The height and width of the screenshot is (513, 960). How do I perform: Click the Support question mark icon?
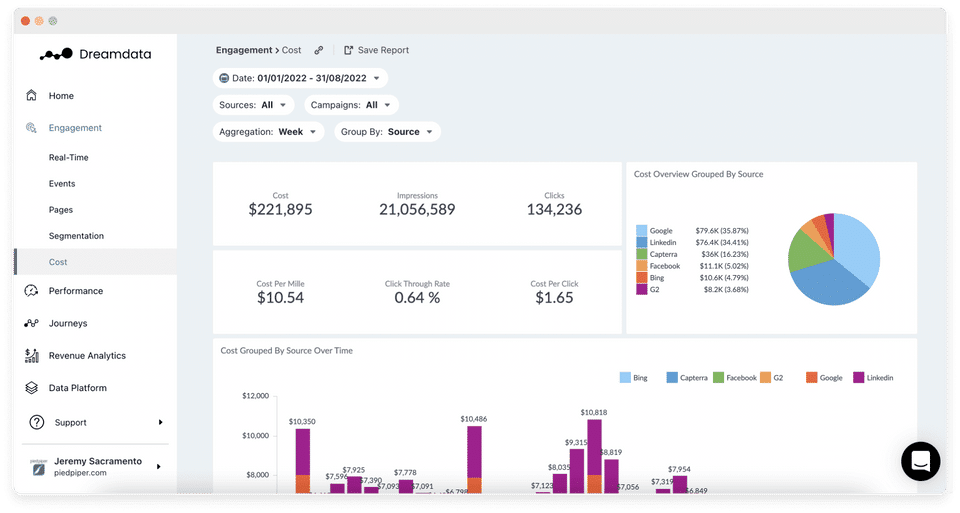(37, 422)
